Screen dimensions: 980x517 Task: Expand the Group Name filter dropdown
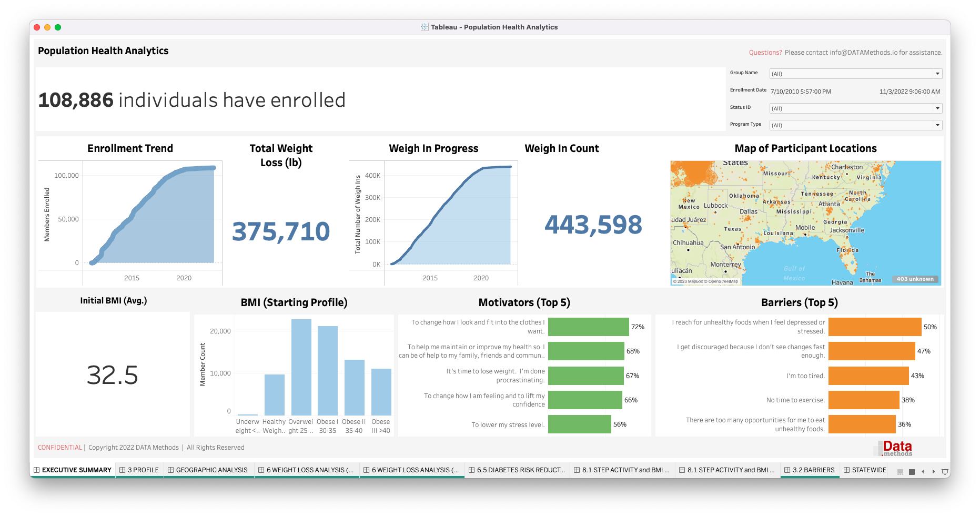pyautogui.click(x=937, y=74)
